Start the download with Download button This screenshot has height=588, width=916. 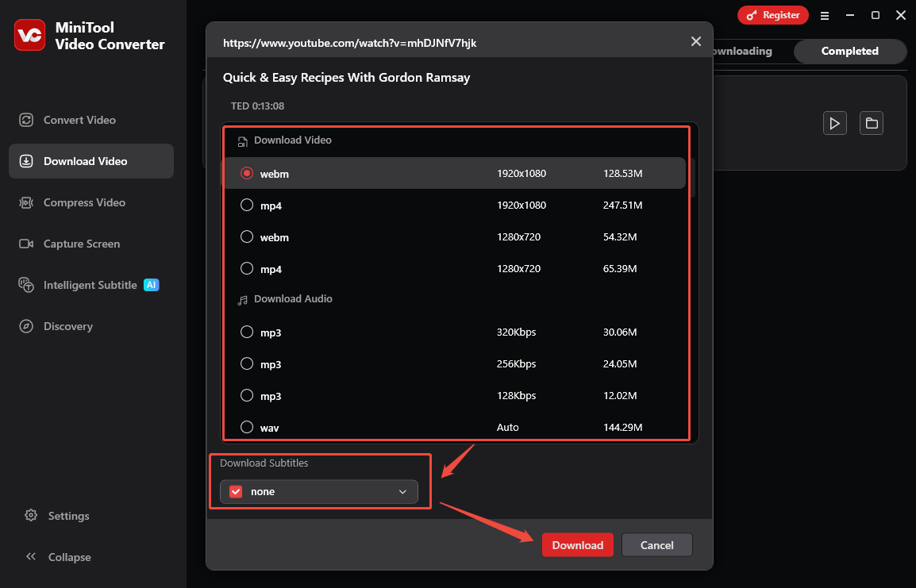(577, 544)
